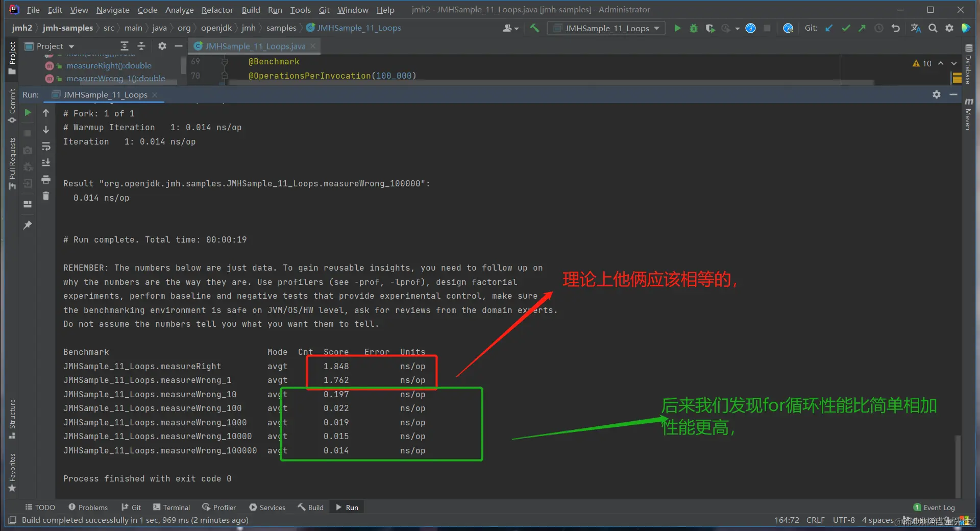Open the Navigate menu

tap(113, 10)
